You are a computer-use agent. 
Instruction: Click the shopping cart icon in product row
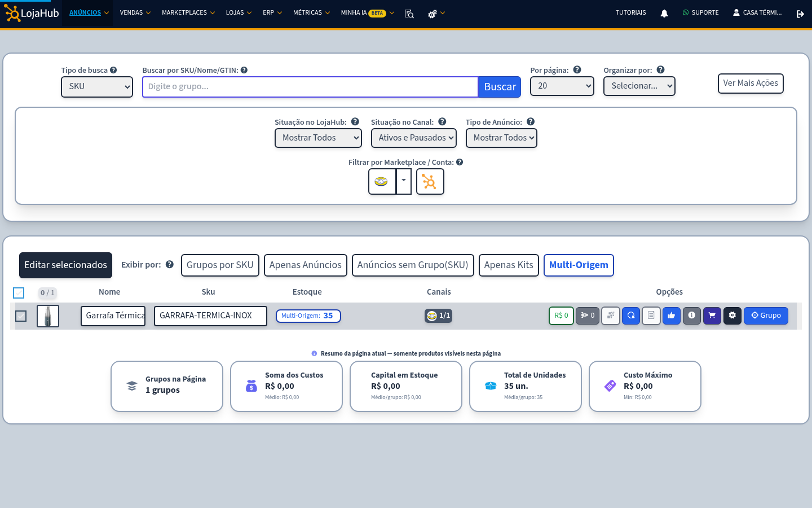coord(712,316)
